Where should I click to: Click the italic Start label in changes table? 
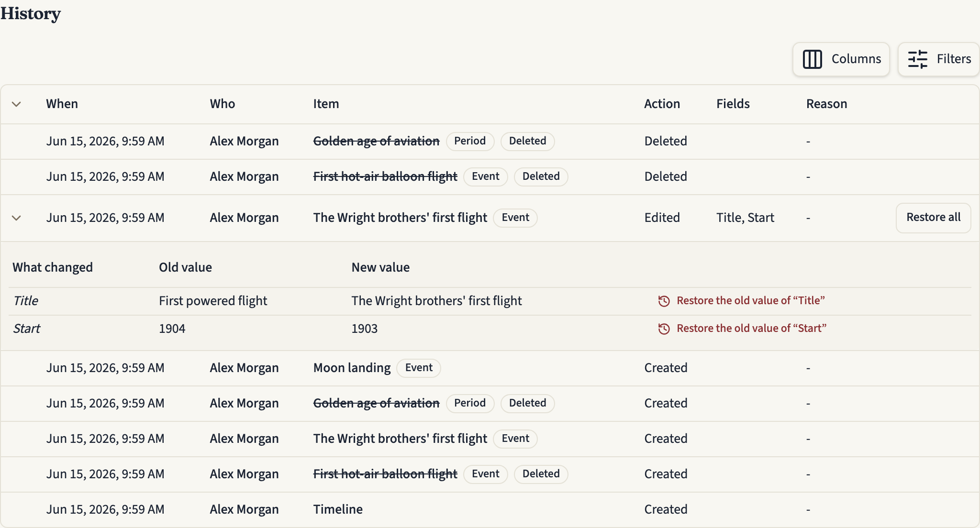coord(26,329)
